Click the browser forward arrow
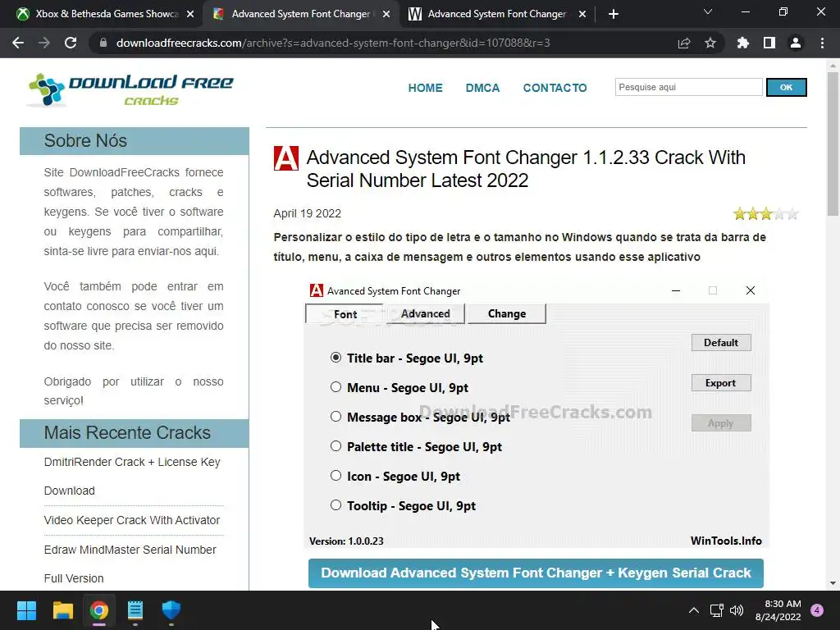Image resolution: width=840 pixels, height=630 pixels. (x=44, y=43)
